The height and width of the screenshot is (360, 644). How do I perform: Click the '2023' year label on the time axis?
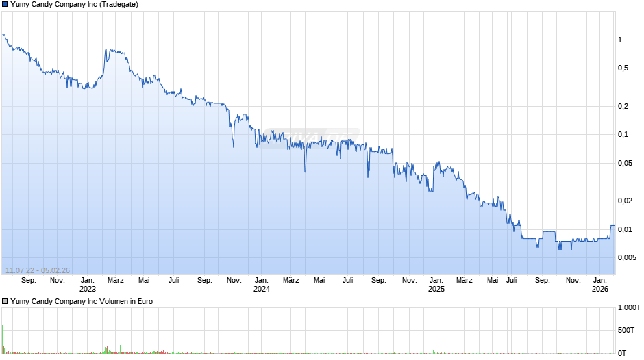(x=88, y=289)
